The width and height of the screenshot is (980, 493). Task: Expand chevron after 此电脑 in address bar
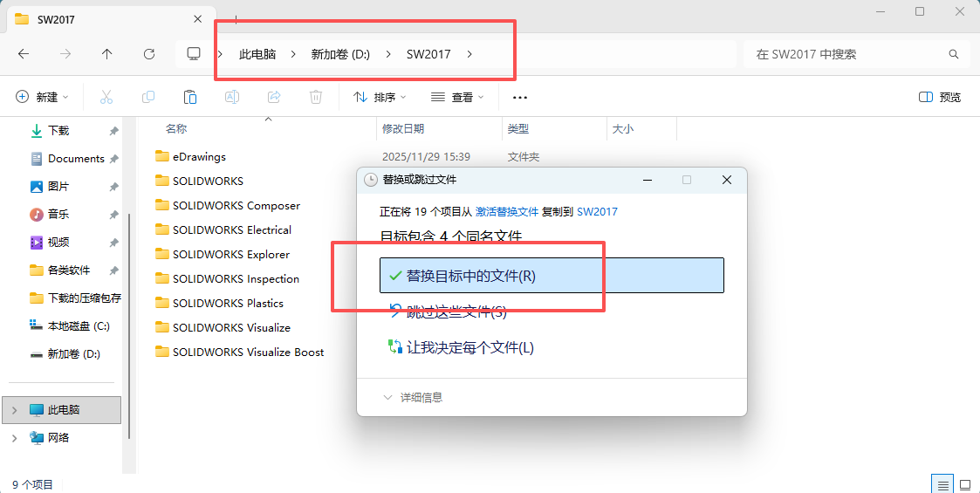293,54
